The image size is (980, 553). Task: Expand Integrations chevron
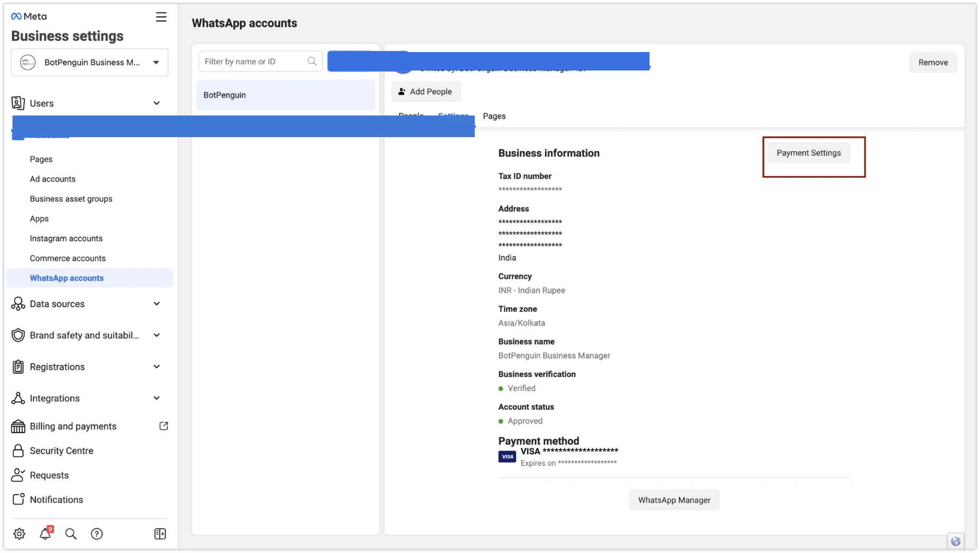pos(157,398)
